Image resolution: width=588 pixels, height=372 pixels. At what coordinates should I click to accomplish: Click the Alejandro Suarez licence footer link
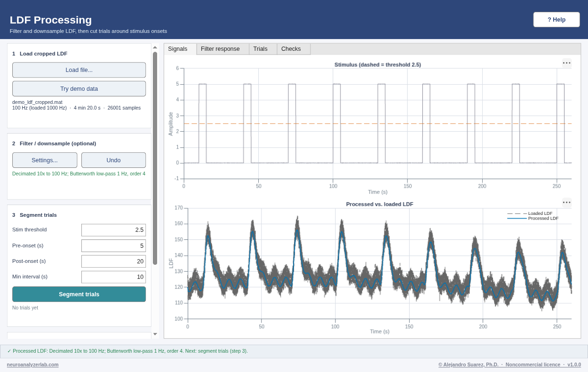[x=509, y=364]
